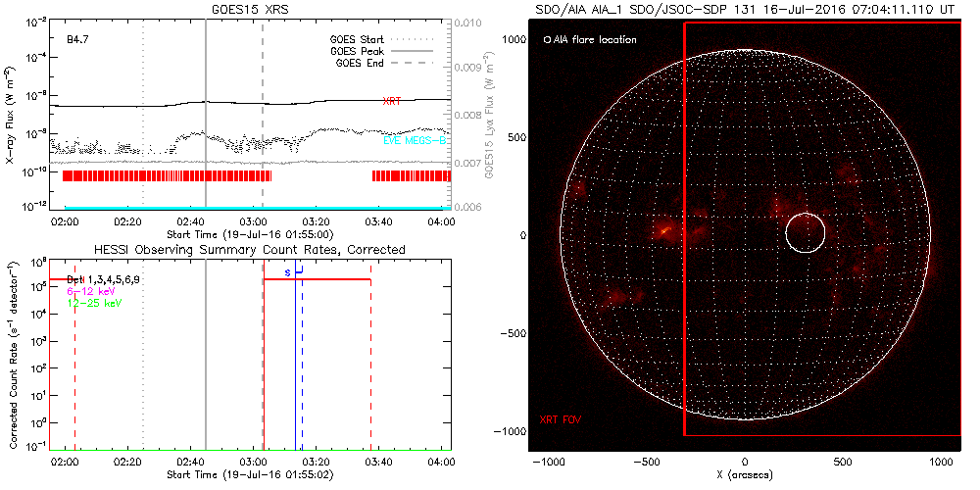Click the blue dashed vertical line in HESSI plot
980x490 pixels.
tap(302, 372)
